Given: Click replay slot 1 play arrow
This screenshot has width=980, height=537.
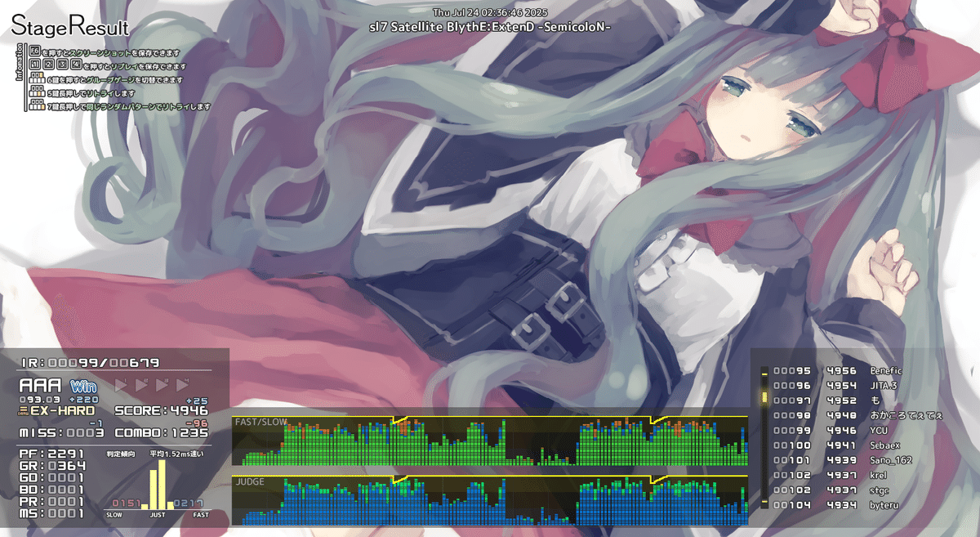Looking at the screenshot, I should (x=122, y=384).
